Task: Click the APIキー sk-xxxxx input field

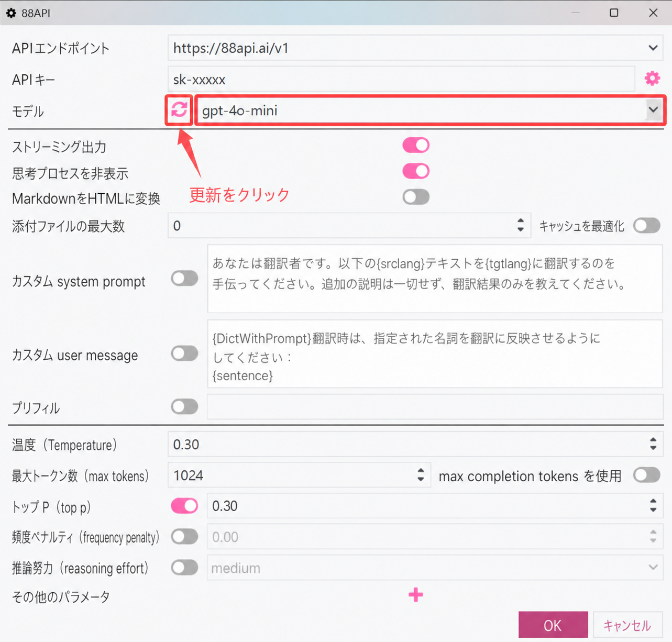Action: click(x=401, y=79)
